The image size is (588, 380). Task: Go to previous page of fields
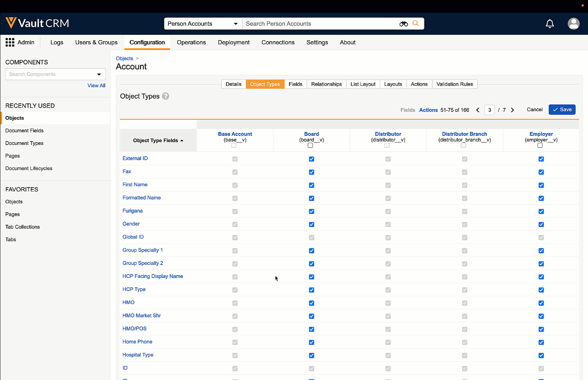(x=478, y=110)
